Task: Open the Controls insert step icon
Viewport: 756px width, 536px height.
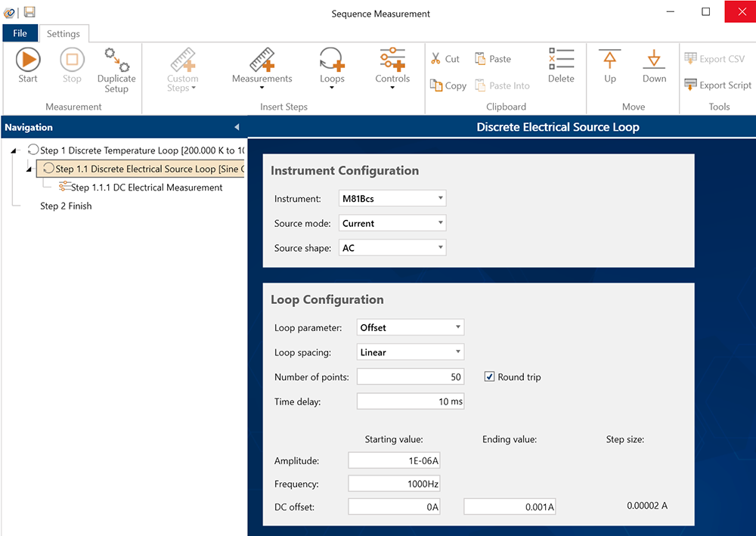Action: point(392,60)
